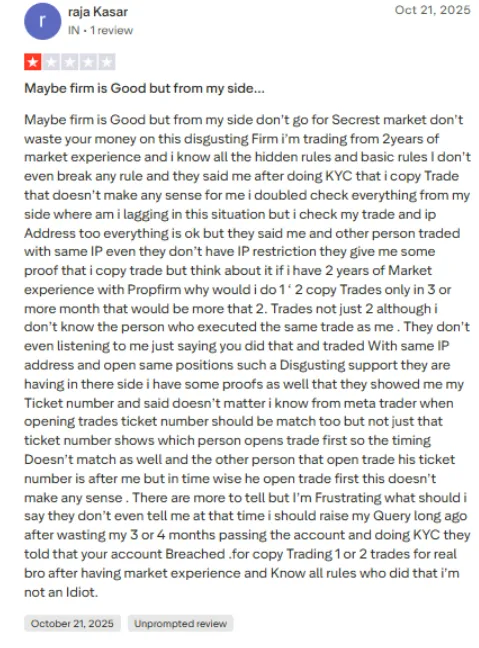Image resolution: width=479 pixels, height=648 pixels.
Task: Open raja Kasar's profile name
Action: pyautogui.click(x=98, y=12)
